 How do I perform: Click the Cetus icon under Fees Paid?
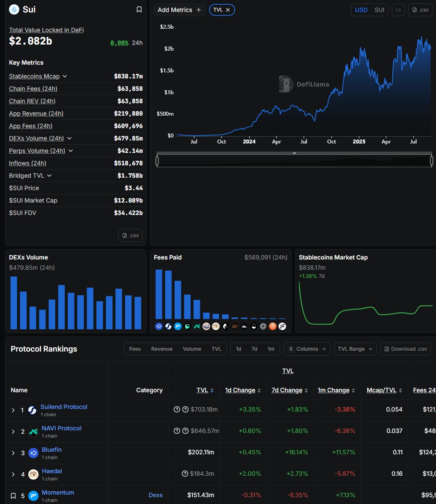[x=187, y=326]
